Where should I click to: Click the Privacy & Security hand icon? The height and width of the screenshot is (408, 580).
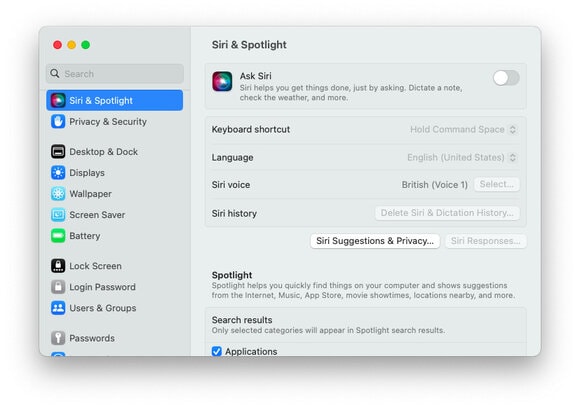coord(58,121)
